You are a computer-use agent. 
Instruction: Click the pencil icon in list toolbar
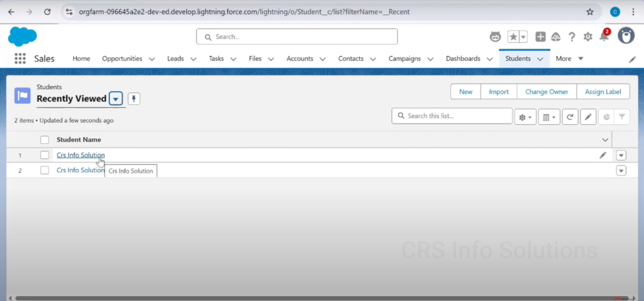click(588, 116)
